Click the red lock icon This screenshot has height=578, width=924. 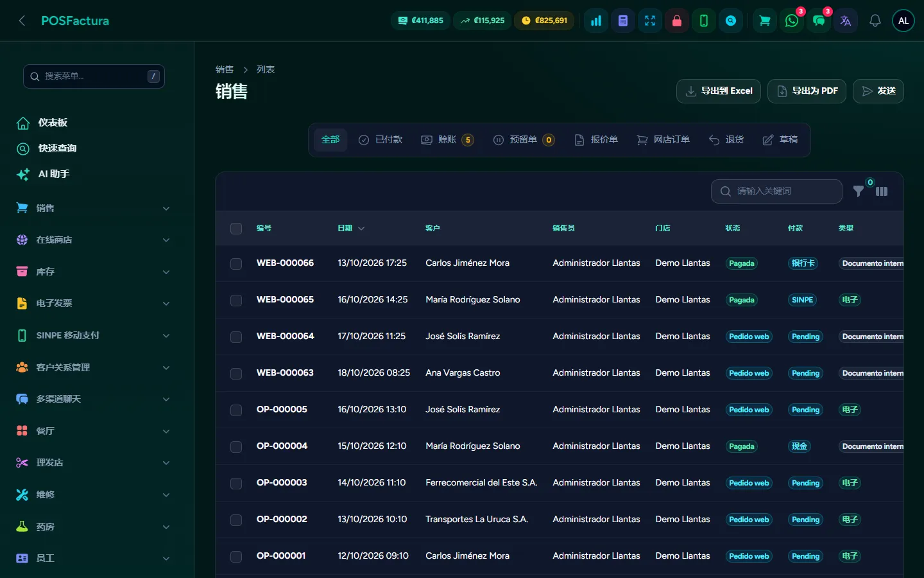click(677, 21)
